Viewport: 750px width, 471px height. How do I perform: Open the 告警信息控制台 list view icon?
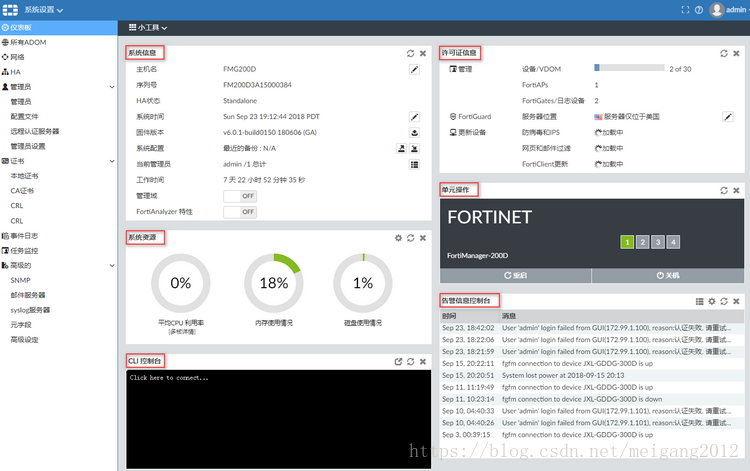tap(699, 301)
